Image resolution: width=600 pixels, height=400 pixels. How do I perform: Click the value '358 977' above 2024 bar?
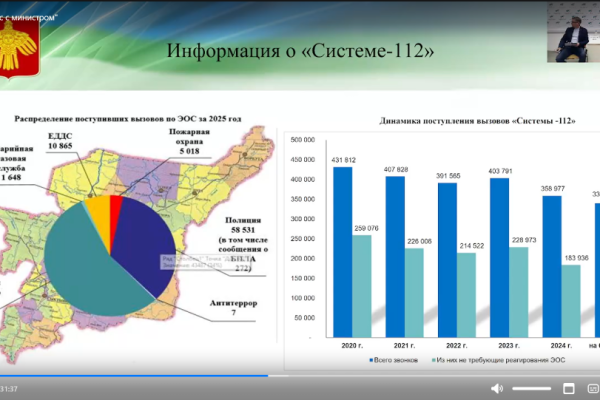click(x=553, y=188)
